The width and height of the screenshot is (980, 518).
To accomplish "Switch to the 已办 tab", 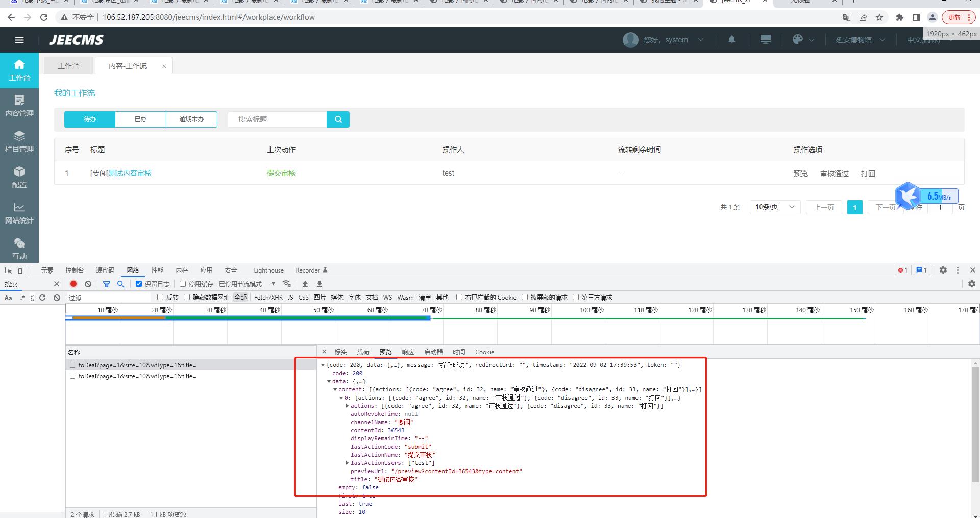I will [140, 119].
